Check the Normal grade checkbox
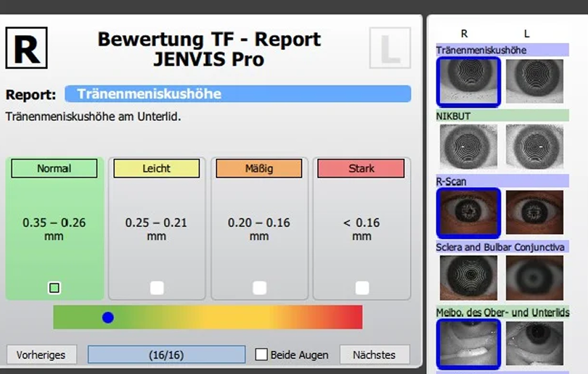The height and width of the screenshot is (374, 588). point(54,288)
